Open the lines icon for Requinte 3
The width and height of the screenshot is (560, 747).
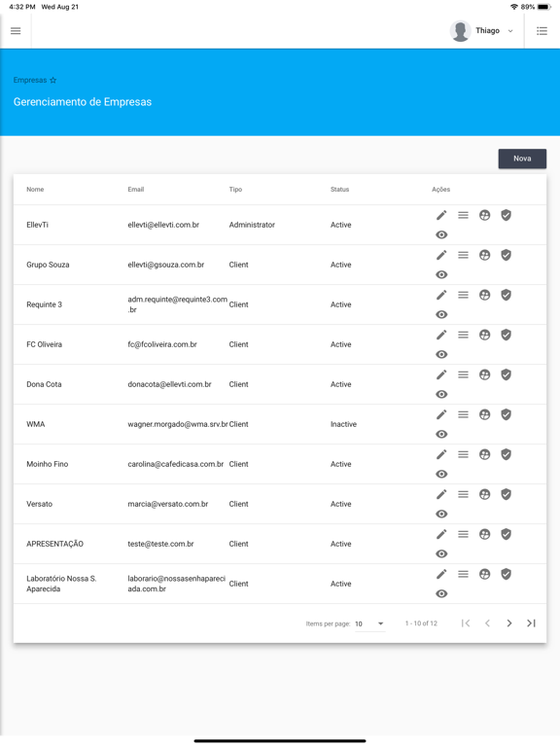pyautogui.click(x=463, y=296)
